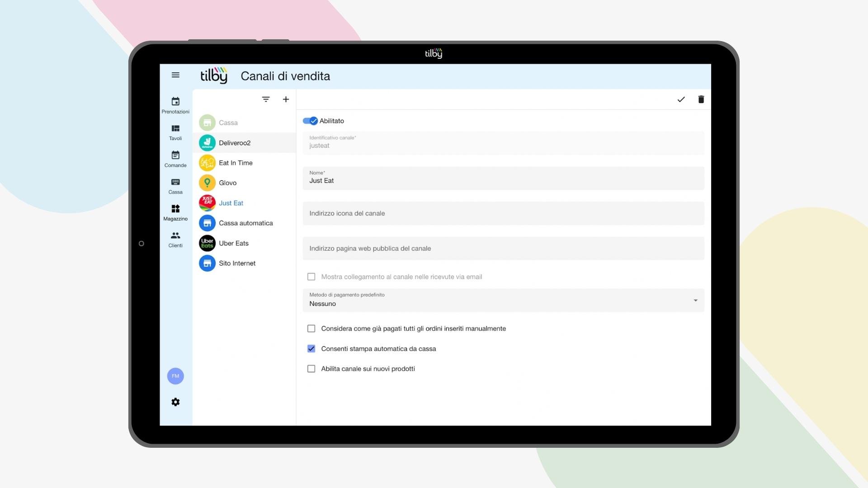Select Cassa automatica channel
This screenshot has height=488, width=868.
pos(244,223)
